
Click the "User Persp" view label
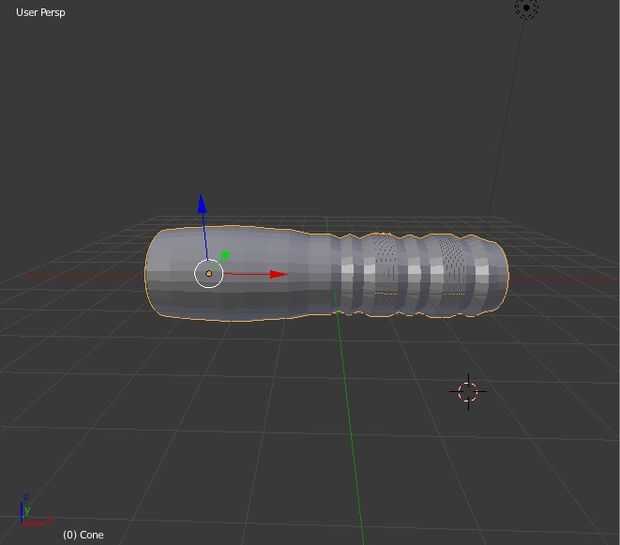pyautogui.click(x=41, y=13)
